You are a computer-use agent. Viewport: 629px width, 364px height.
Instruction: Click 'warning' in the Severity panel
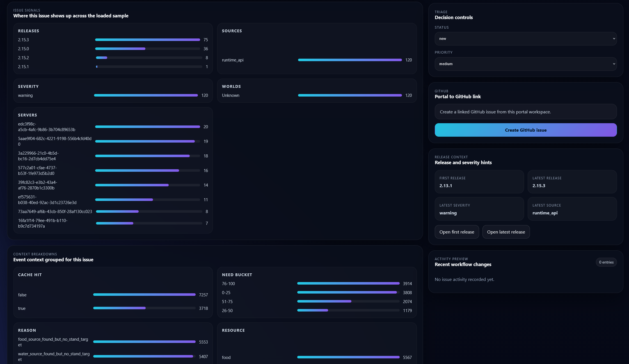pos(25,95)
